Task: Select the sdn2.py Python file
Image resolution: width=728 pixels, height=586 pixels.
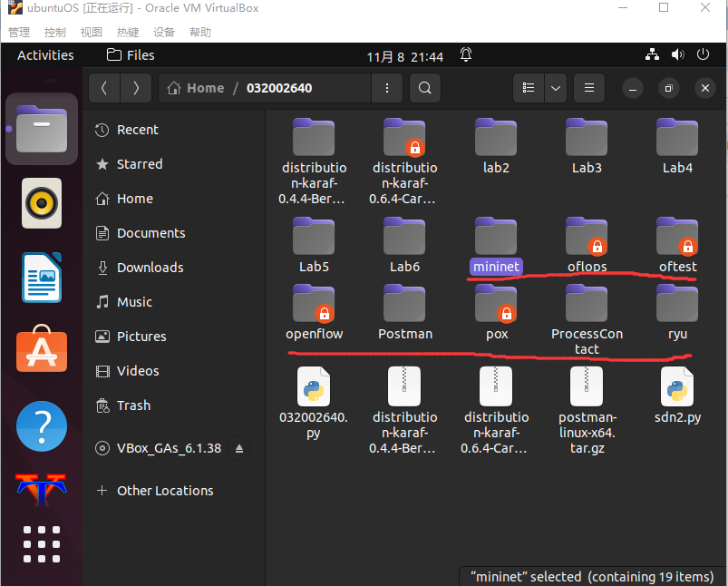Action: tap(677, 395)
